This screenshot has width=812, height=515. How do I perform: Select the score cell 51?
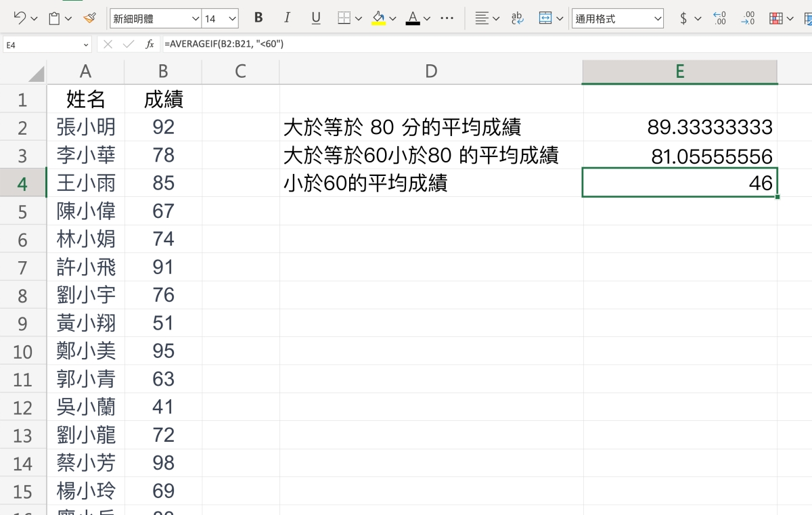[x=163, y=323]
